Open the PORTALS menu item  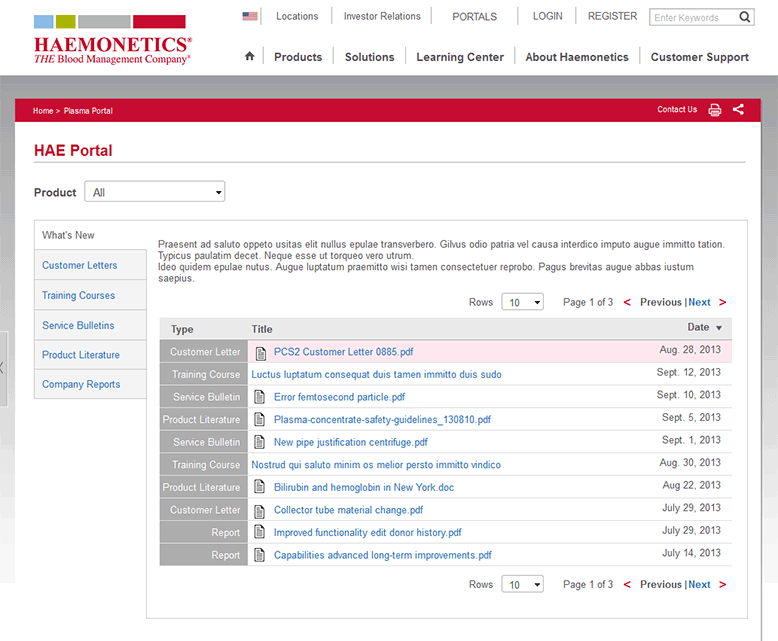[x=474, y=17]
